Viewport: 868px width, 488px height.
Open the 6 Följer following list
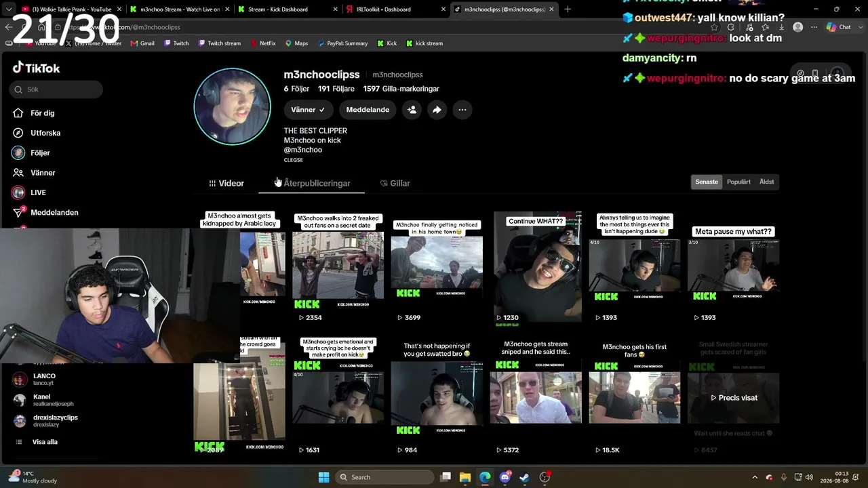click(296, 89)
